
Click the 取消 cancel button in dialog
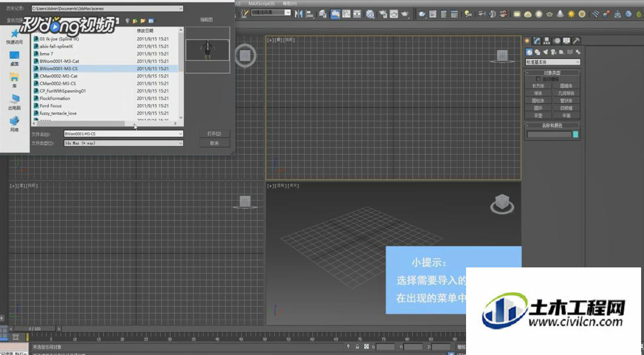click(214, 143)
